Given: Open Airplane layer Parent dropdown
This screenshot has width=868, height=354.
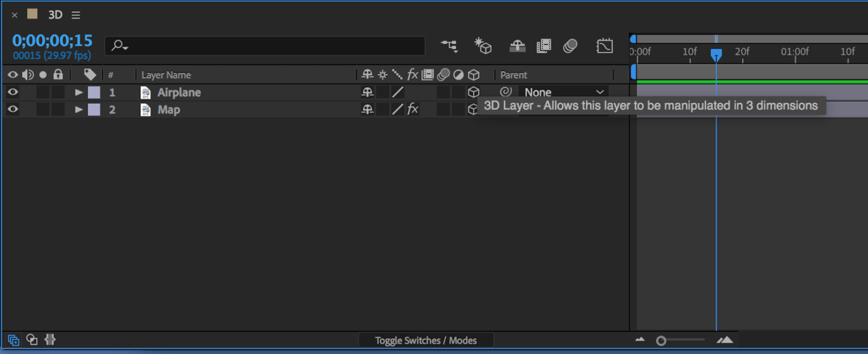Looking at the screenshot, I should [564, 92].
